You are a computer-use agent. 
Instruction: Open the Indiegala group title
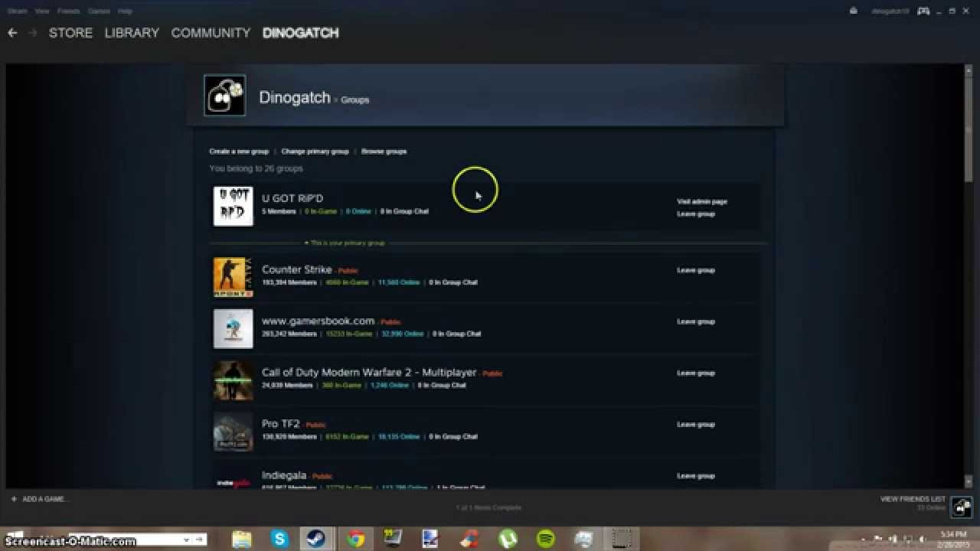coord(284,475)
